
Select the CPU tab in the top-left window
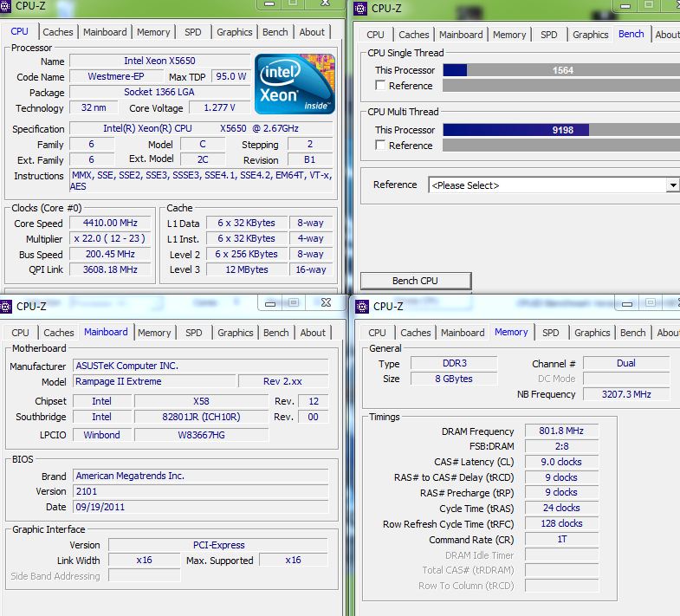pos(20,31)
